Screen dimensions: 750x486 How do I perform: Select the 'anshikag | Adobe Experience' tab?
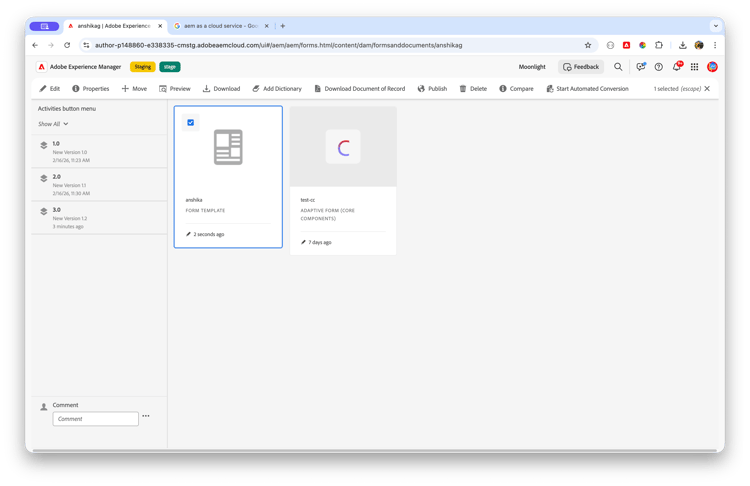pyautogui.click(x=114, y=26)
